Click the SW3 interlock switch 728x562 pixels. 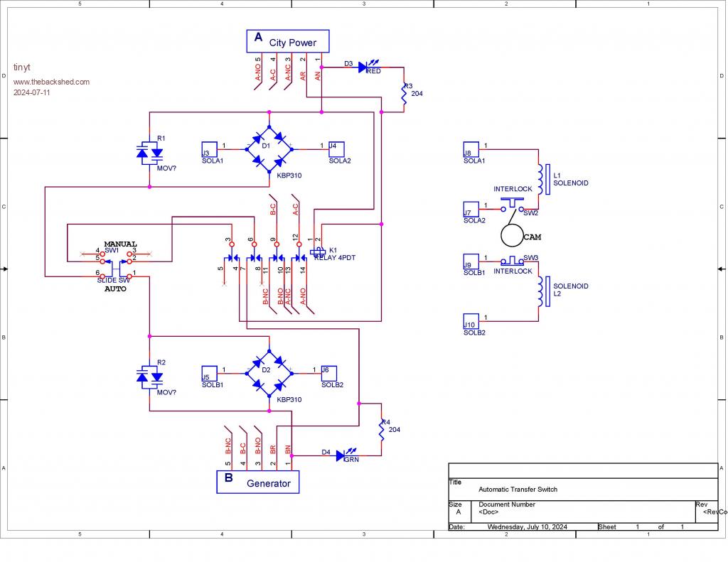point(510,259)
